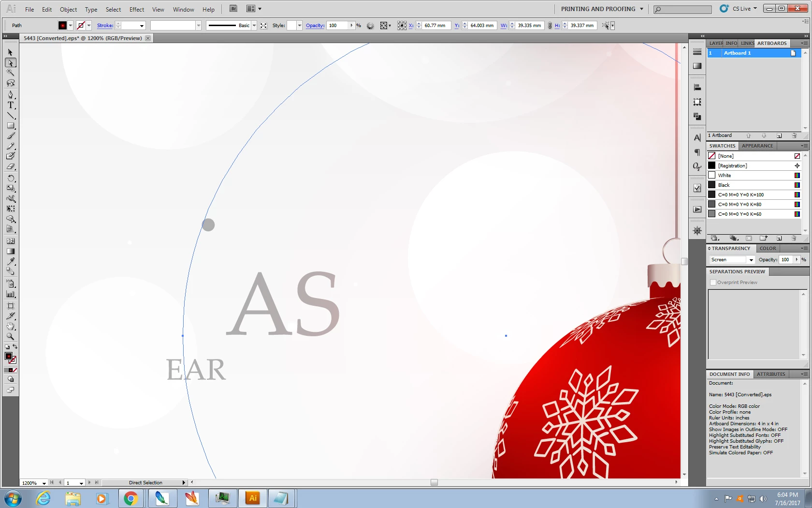Swap fill and stroke colors
The height and width of the screenshot is (508, 812).
click(15, 347)
